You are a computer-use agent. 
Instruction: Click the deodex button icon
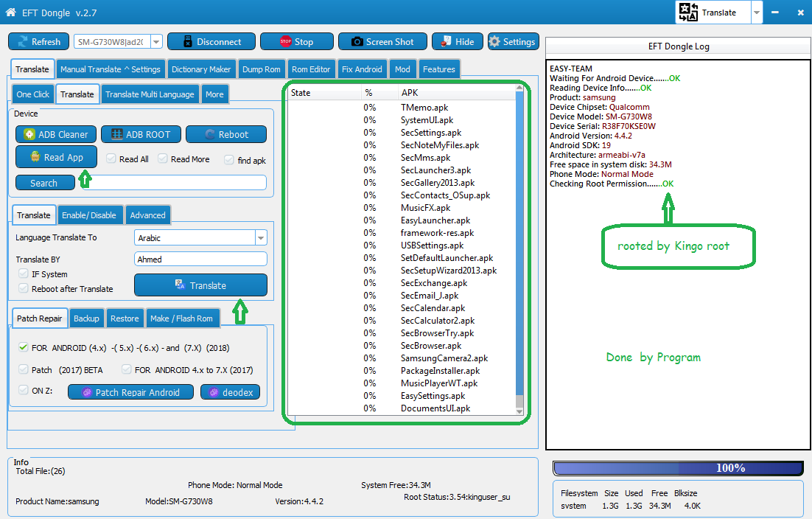click(x=214, y=393)
